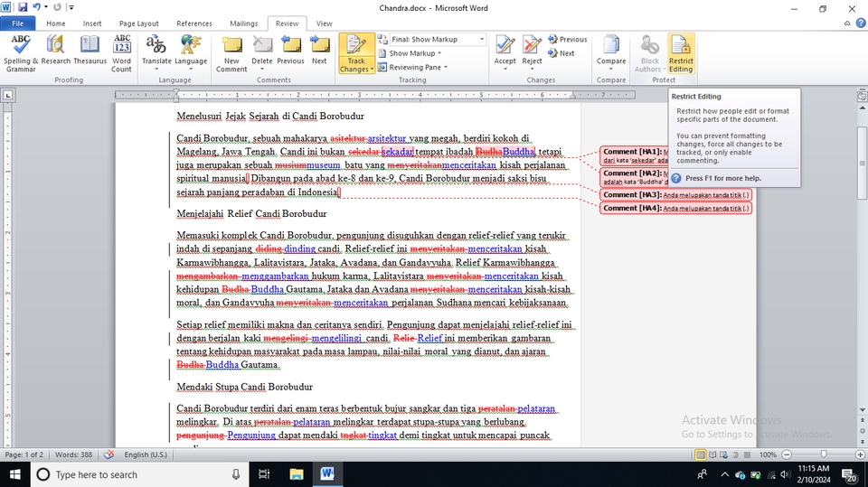Change the English (U.S.) language setting
This screenshot has width=868, height=487.
point(146,454)
